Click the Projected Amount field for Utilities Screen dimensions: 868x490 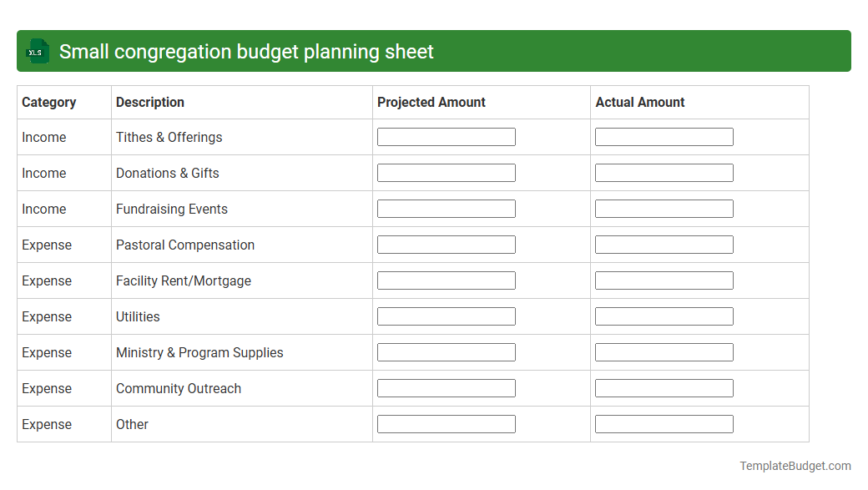[x=446, y=316]
